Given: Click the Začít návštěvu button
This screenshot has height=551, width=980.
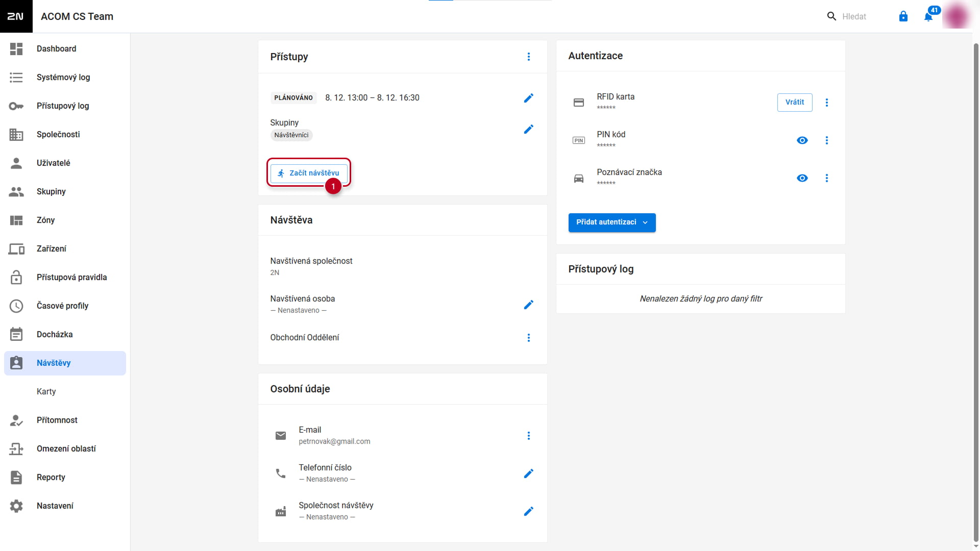Looking at the screenshot, I should coord(309,173).
